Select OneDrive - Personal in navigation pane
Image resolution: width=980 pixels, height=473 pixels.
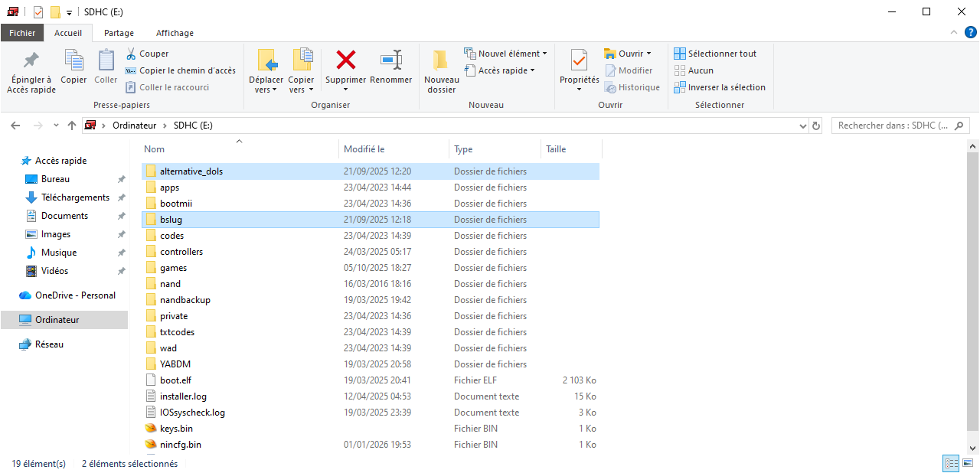pyautogui.click(x=75, y=295)
